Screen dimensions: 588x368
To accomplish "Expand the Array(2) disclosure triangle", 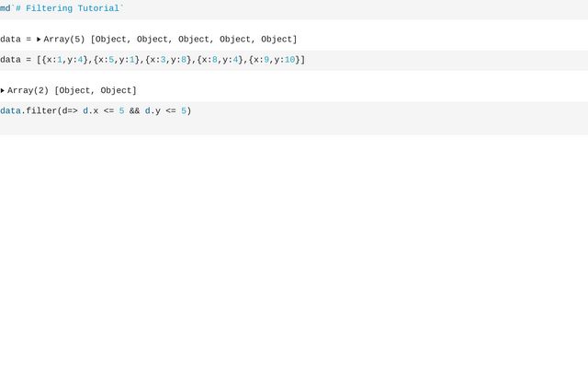I will (x=3, y=91).
